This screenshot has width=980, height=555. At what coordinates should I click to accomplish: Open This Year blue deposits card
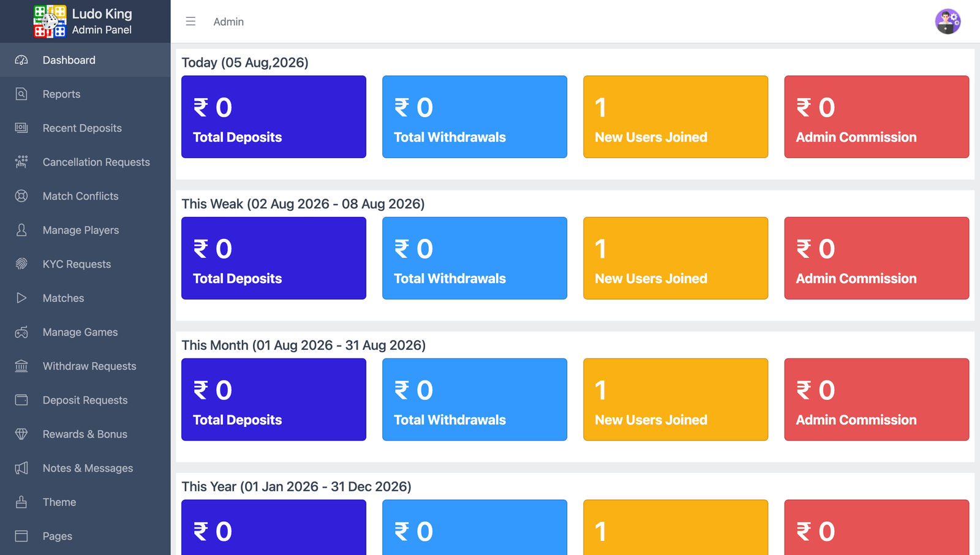(x=274, y=527)
